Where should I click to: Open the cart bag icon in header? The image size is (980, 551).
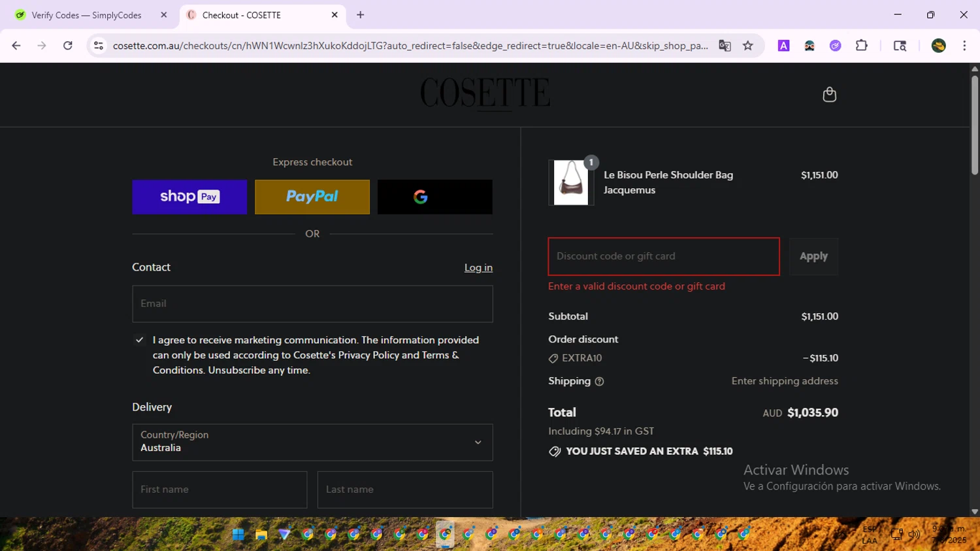point(829,95)
